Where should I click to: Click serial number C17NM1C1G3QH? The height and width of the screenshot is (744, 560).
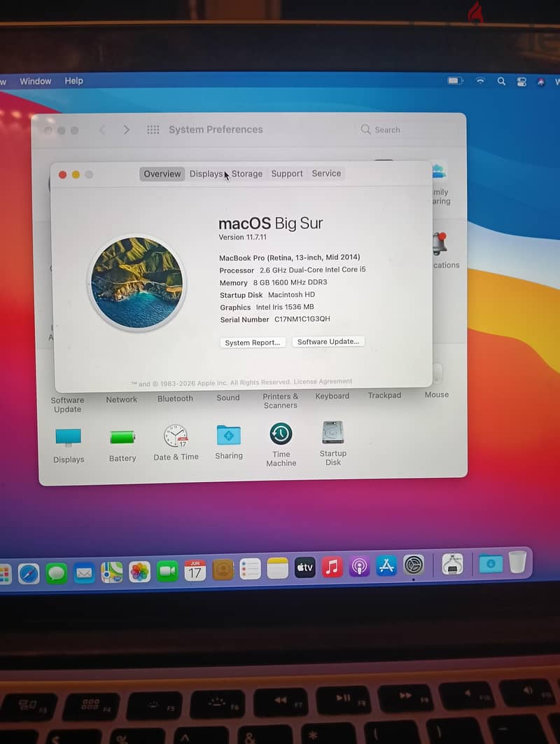click(x=302, y=319)
